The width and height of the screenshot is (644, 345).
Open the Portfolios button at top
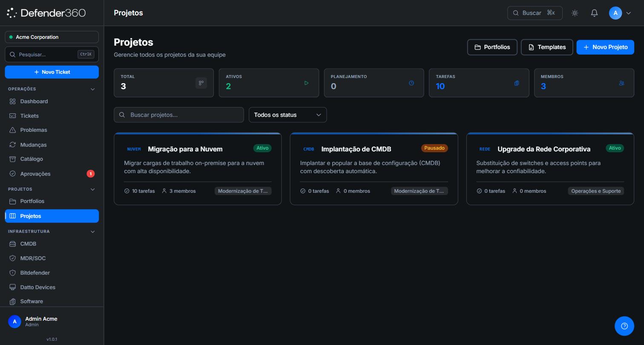click(x=492, y=47)
